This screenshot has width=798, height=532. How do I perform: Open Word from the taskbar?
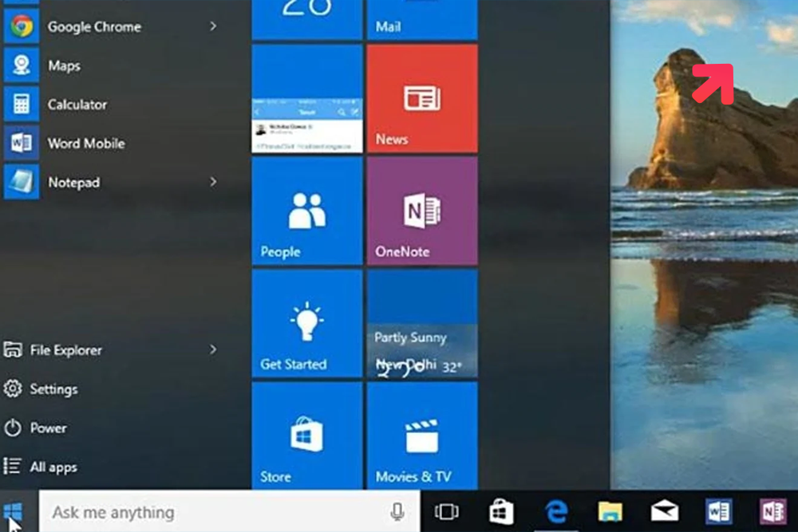[x=719, y=511]
